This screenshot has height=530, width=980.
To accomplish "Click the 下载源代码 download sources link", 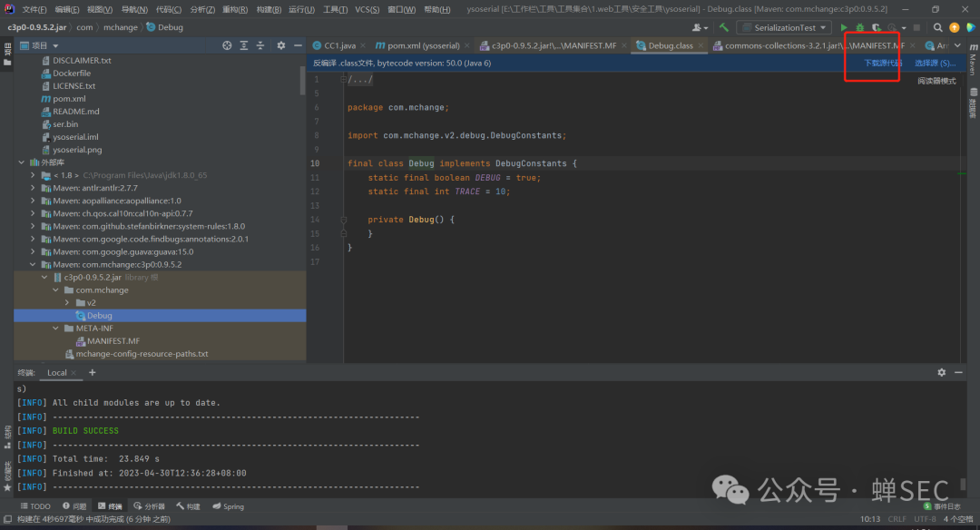I will tap(882, 64).
